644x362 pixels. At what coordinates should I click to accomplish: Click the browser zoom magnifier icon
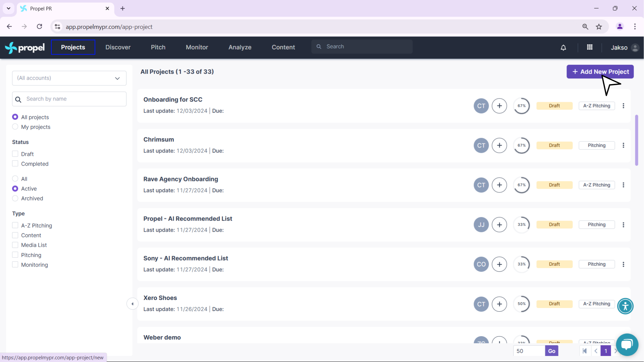point(585,27)
